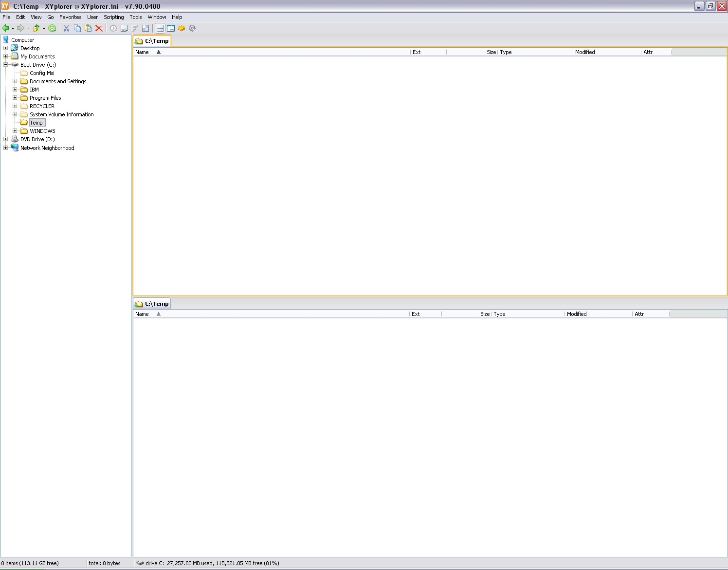Click the red Delete X icon
Viewport: 728px width, 570px height.
[x=99, y=28]
